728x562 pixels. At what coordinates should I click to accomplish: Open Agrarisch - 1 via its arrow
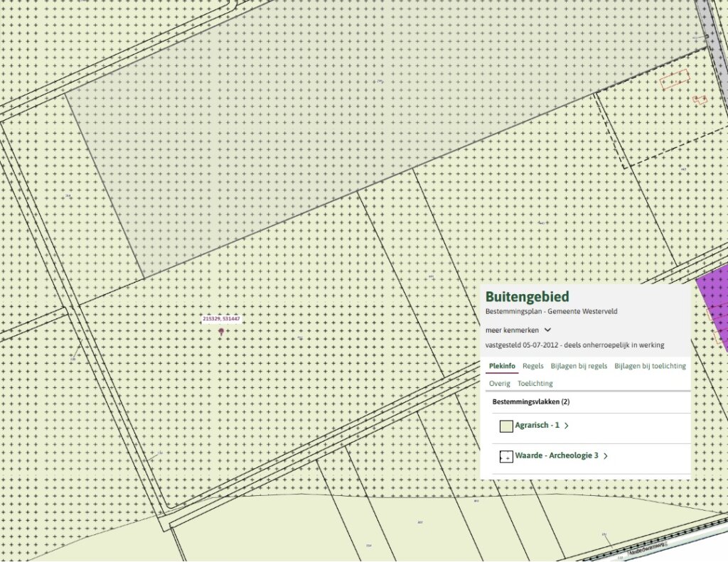(x=567, y=426)
